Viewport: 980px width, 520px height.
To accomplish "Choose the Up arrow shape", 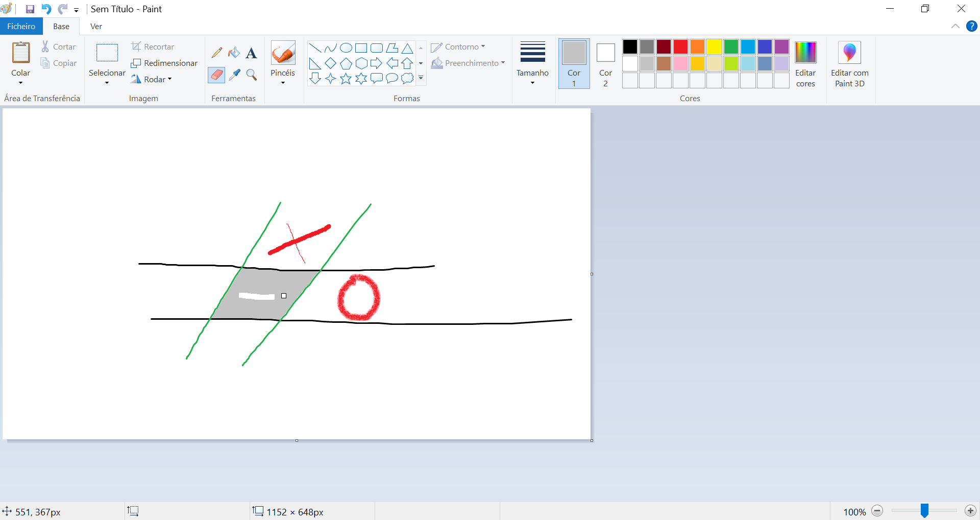I will 407,63.
